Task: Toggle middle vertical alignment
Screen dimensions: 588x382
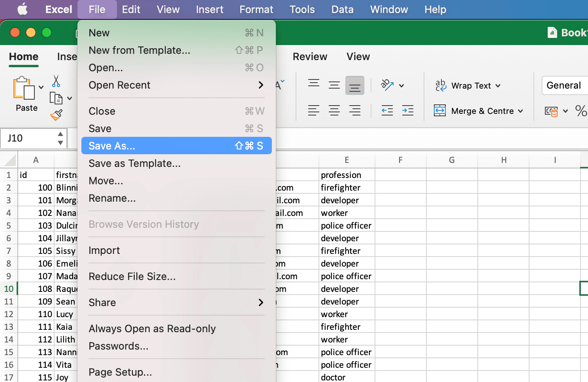Action: pyautogui.click(x=334, y=85)
